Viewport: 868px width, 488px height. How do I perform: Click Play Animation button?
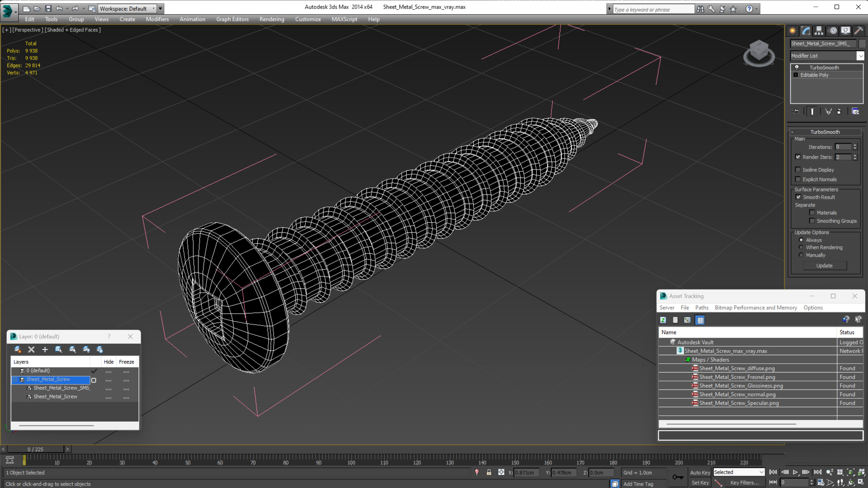(795, 472)
